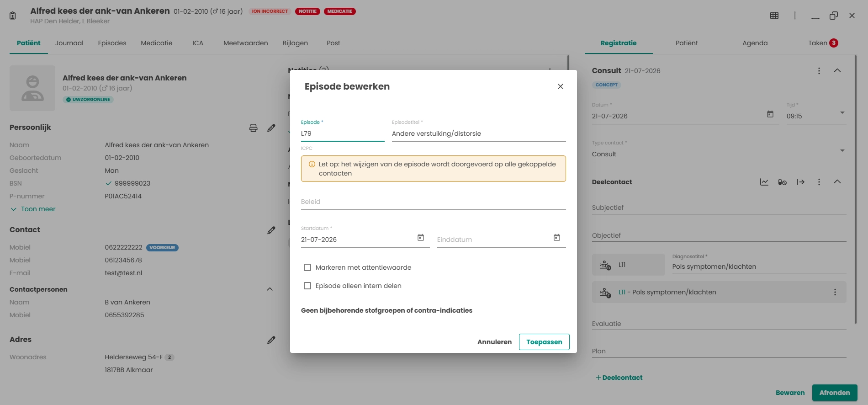Click Annuleren in the dialog
Viewport: 868px width, 405px height.
(495, 342)
